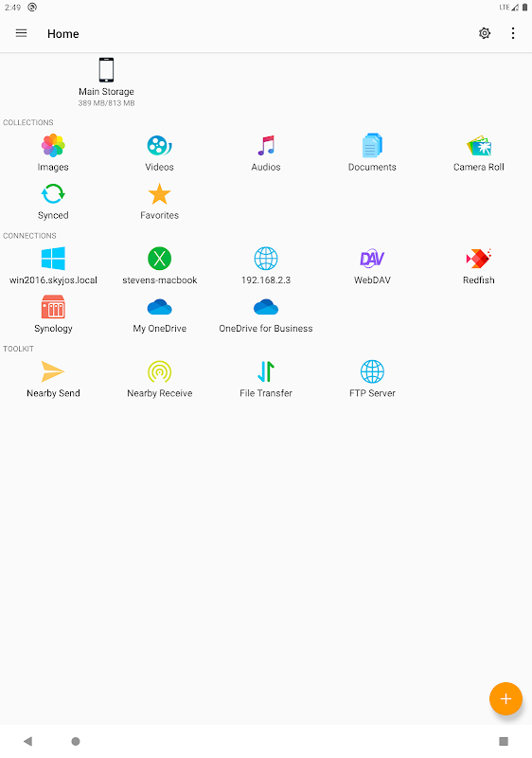Open OneDrive for Business

pyautogui.click(x=266, y=315)
